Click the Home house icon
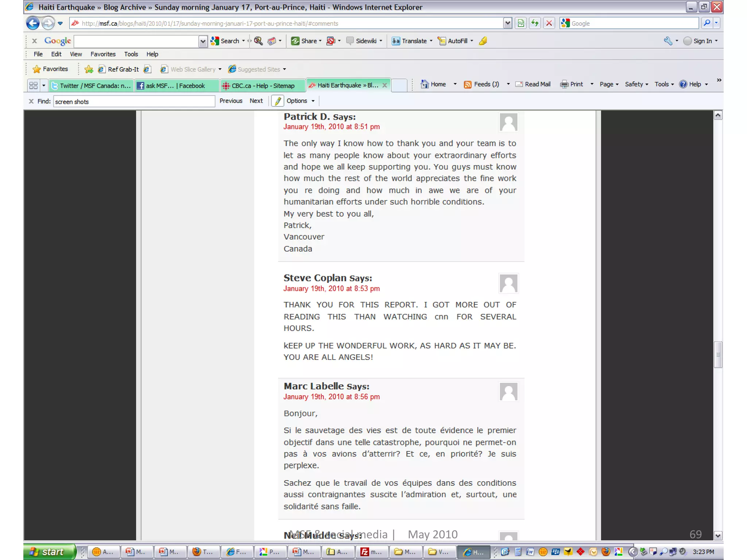Viewport: 747px width, 560px height. click(x=424, y=84)
